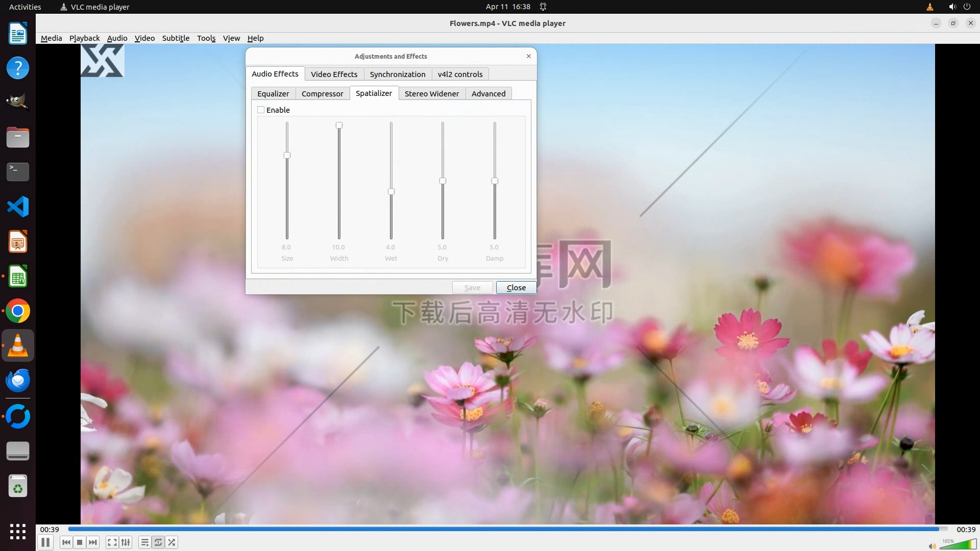Open the Stereo Widener tab
Viewport: 980px width, 551px height.
pos(432,93)
